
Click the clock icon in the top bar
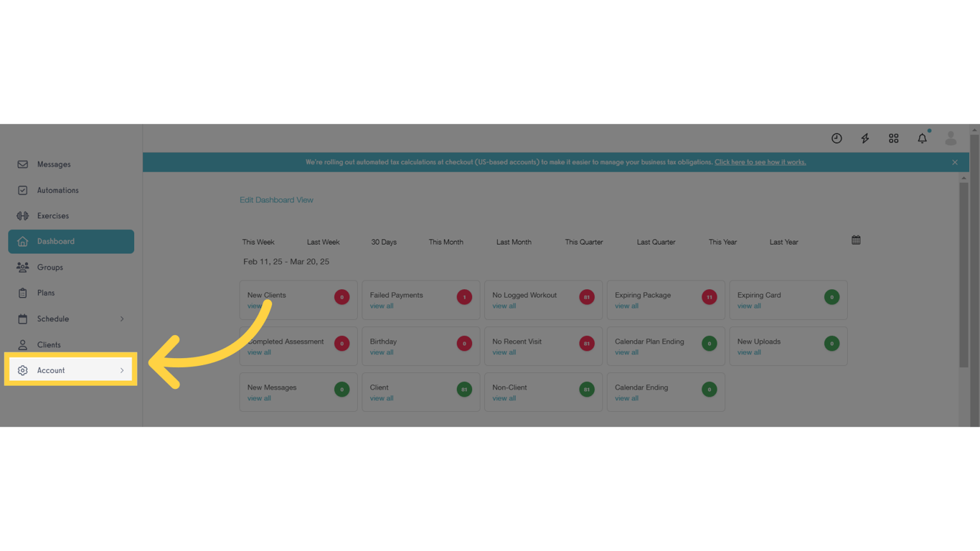tap(837, 138)
